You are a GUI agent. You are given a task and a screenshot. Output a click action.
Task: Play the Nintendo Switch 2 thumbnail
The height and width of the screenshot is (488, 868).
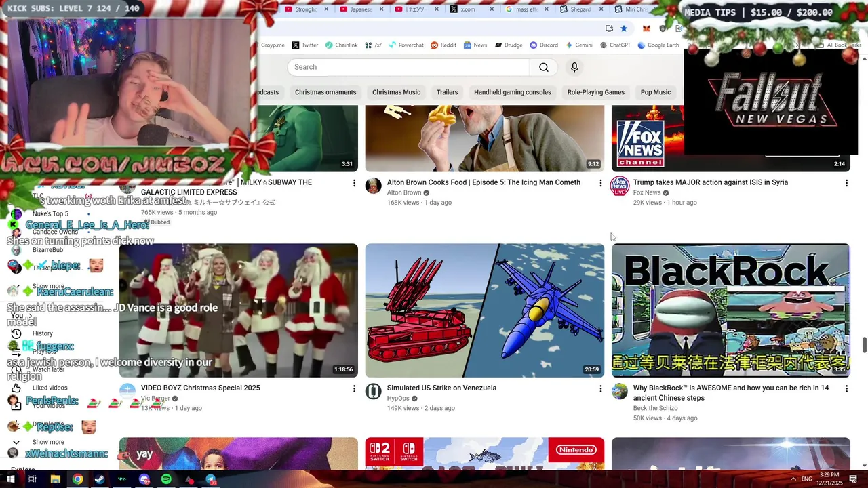pos(485,453)
